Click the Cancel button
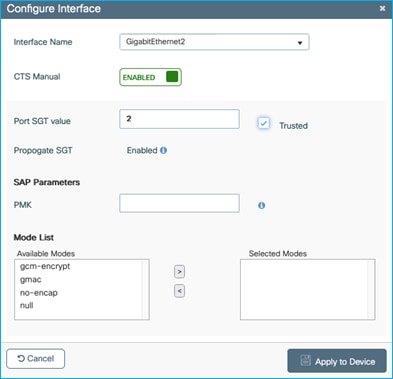Image resolution: width=393 pixels, height=379 pixels. tap(36, 359)
